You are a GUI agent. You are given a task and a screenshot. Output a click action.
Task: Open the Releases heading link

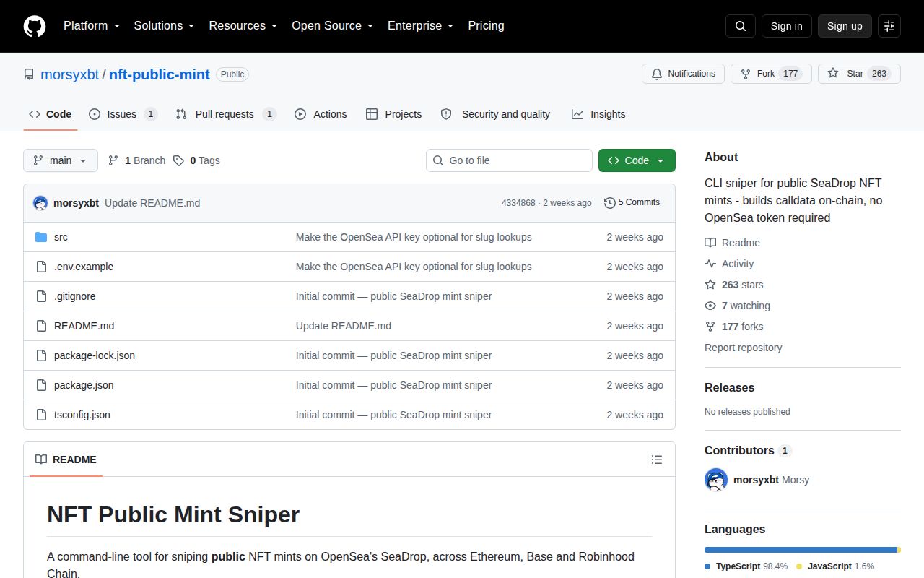[x=729, y=387]
